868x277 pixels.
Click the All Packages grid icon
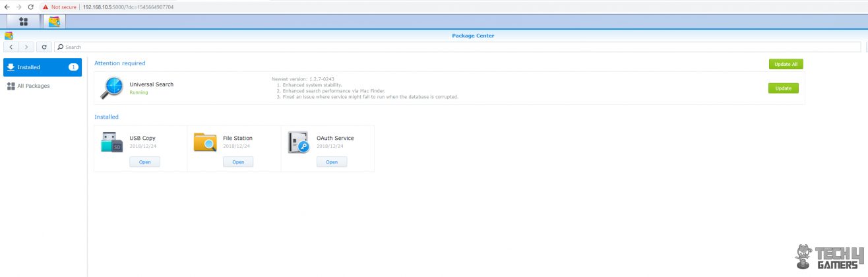coord(11,86)
